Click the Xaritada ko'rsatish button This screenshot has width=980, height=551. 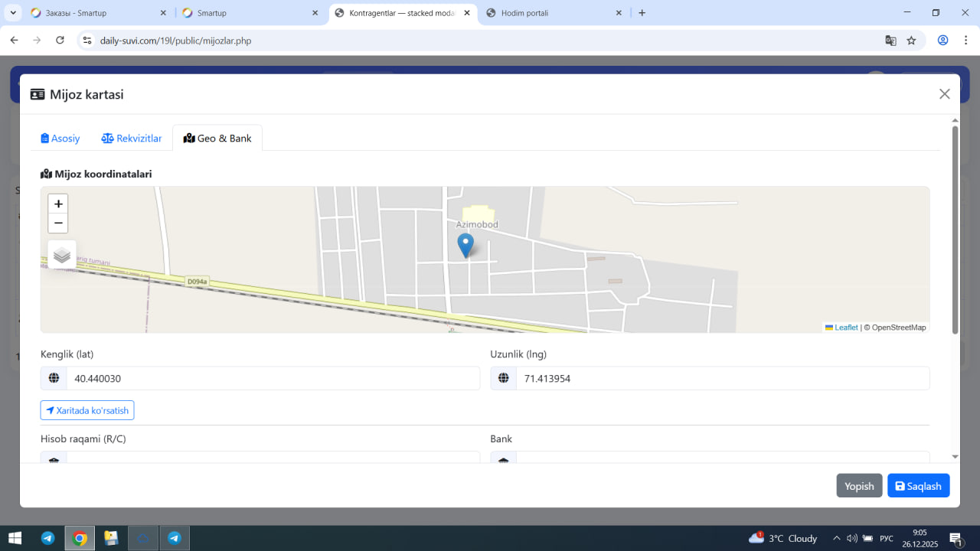coord(87,410)
